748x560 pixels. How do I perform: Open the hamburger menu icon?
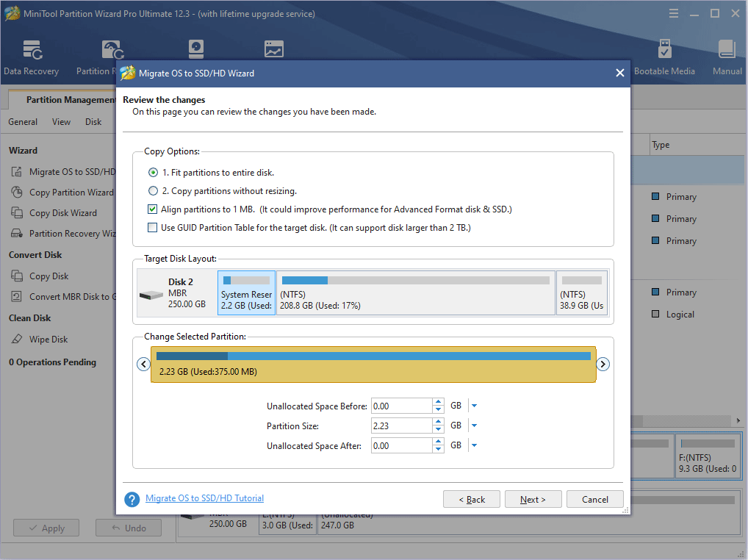(674, 13)
